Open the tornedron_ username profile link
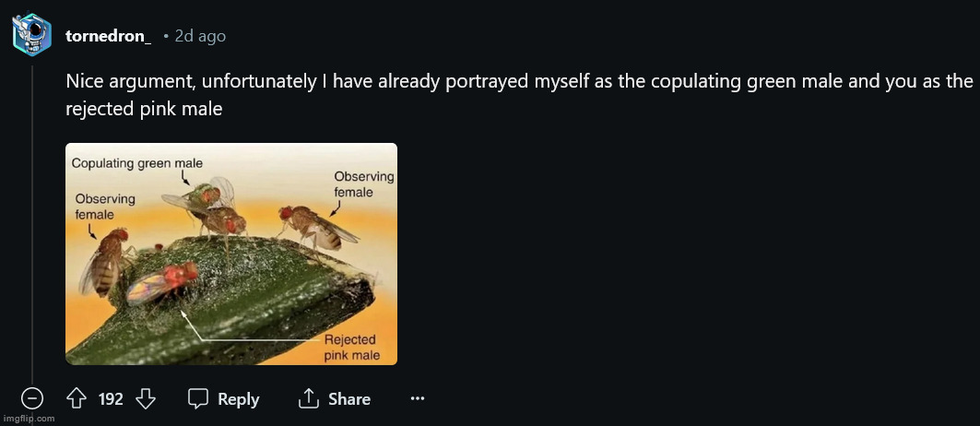The image size is (980, 426). 108,36
